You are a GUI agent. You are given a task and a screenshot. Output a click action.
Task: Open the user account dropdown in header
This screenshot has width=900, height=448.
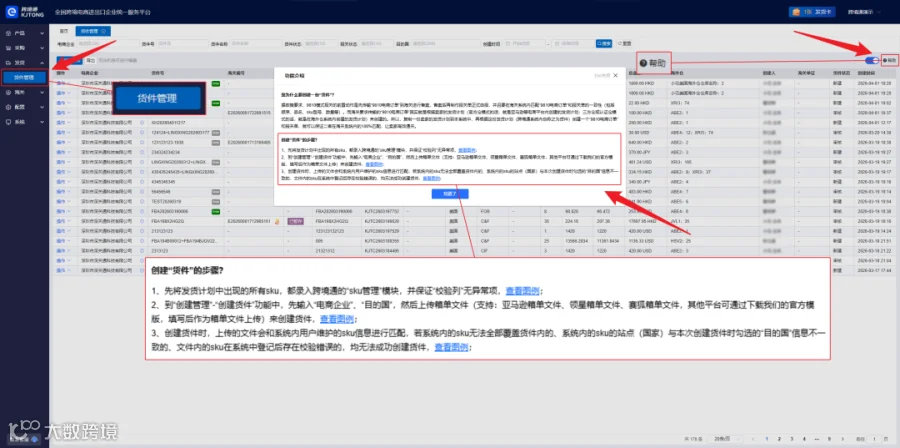(x=868, y=12)
